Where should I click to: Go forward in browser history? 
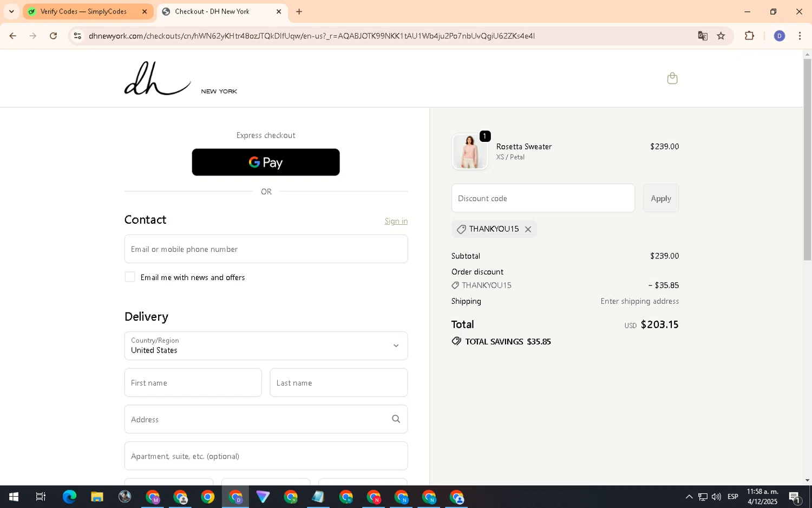(x=33, y=36)
